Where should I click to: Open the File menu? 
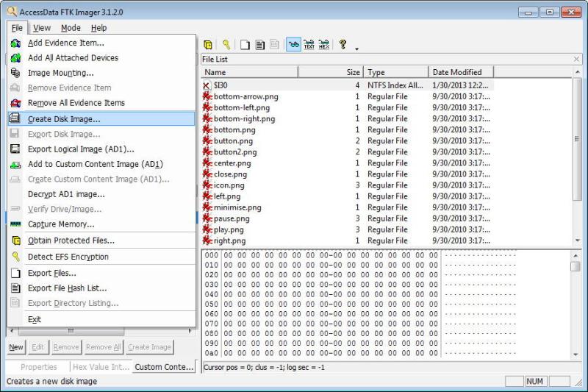point(17,28)
